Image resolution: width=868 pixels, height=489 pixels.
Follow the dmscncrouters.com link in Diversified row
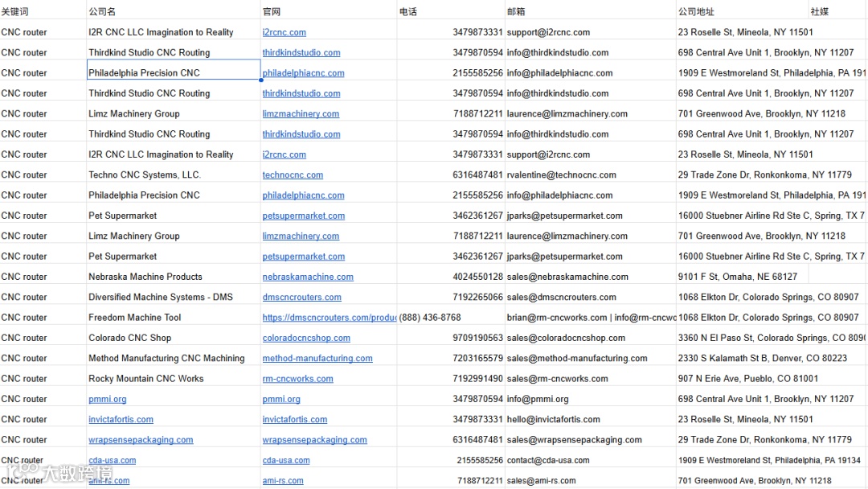(x=301, y=298)
